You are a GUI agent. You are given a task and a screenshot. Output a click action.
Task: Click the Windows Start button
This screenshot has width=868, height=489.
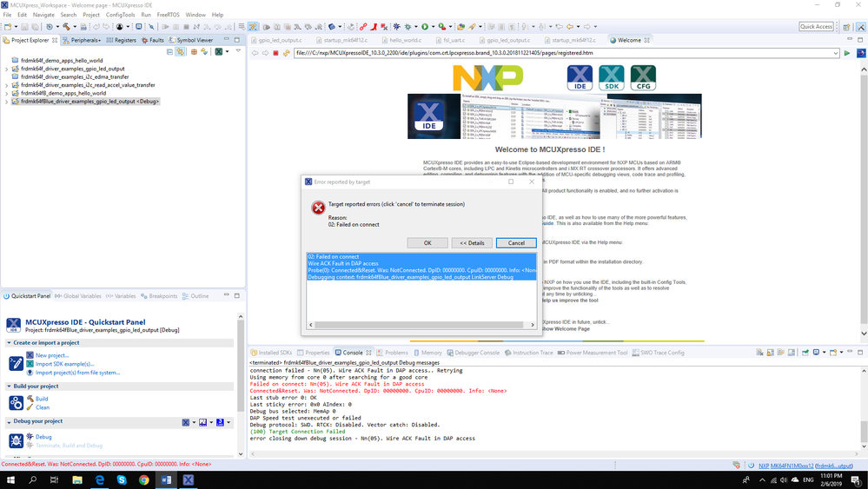10,479
